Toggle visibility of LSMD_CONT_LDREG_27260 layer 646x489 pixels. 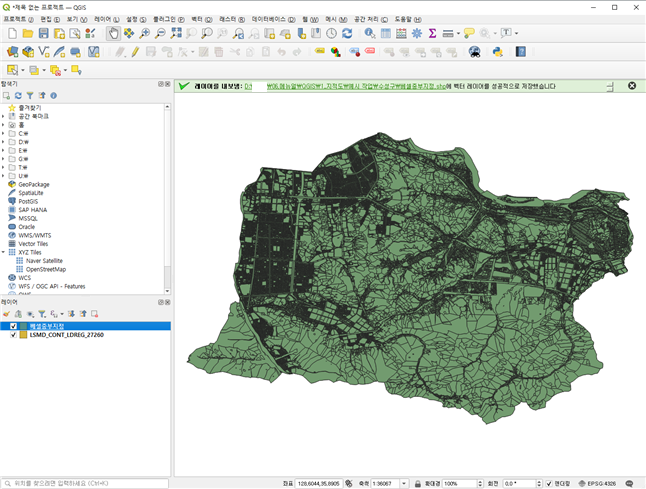pos(13,335)
